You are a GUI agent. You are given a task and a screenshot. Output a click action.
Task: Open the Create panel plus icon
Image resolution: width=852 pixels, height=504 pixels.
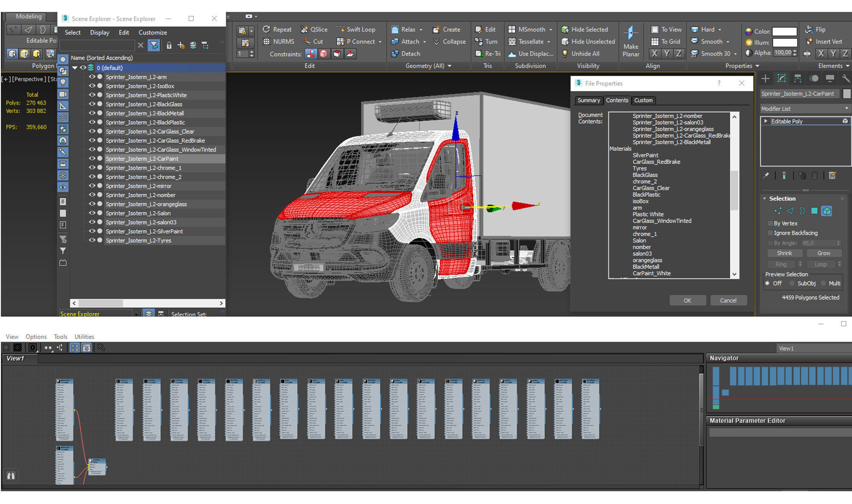pos(766,79)
